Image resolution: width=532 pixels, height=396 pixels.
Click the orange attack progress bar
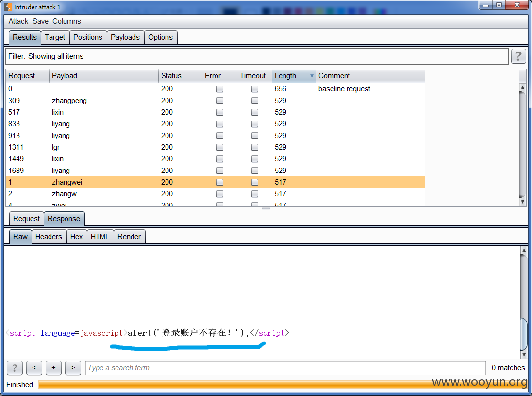[x=283, y=384]
